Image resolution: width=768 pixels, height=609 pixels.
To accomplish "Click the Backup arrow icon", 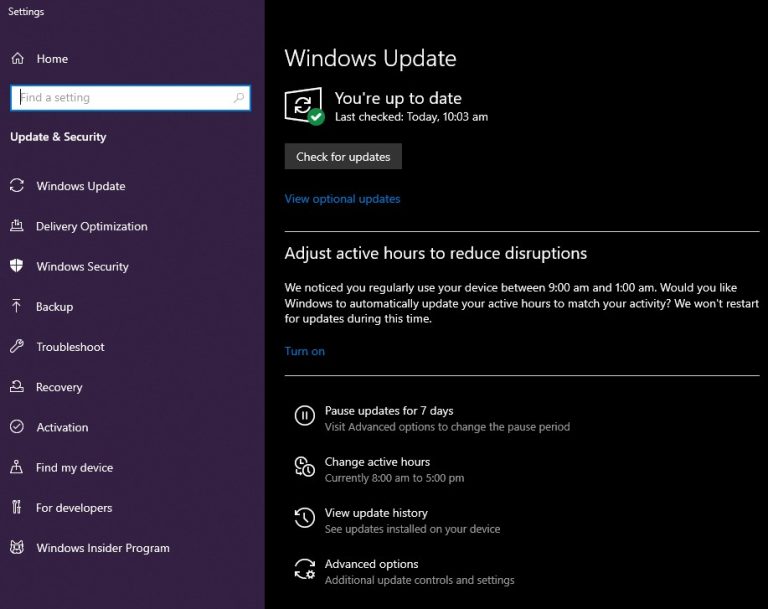I will point(17,307).
